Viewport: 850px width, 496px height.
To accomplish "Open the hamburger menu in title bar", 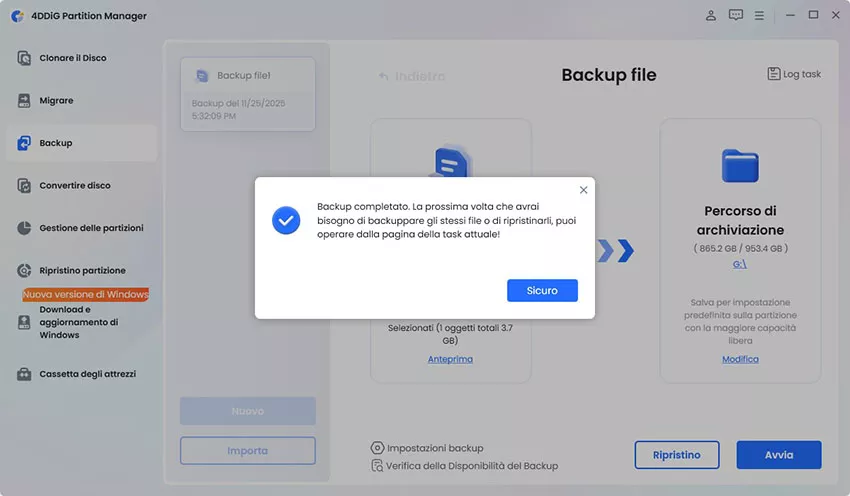I will (759, 16).
